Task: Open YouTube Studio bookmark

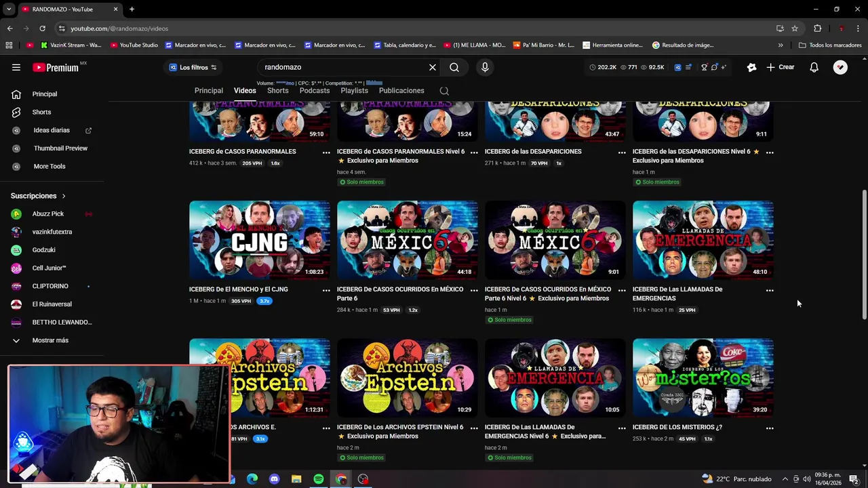Action: pos(134,45)
